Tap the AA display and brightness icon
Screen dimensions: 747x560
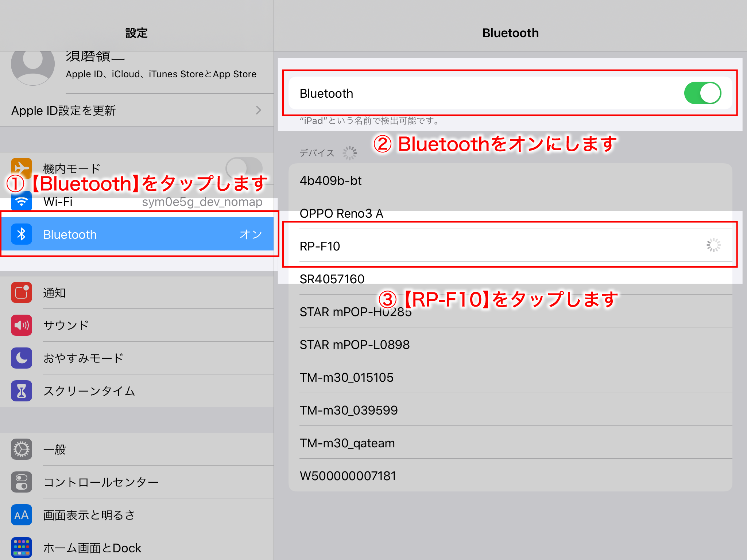point(22,515)
